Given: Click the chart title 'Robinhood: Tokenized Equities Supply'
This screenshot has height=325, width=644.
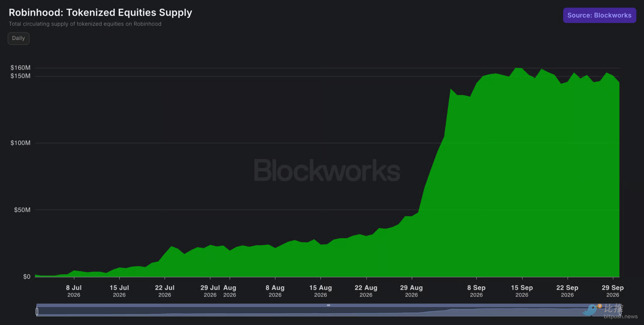Looking at the screenshot, I should [x=100, y=13].
